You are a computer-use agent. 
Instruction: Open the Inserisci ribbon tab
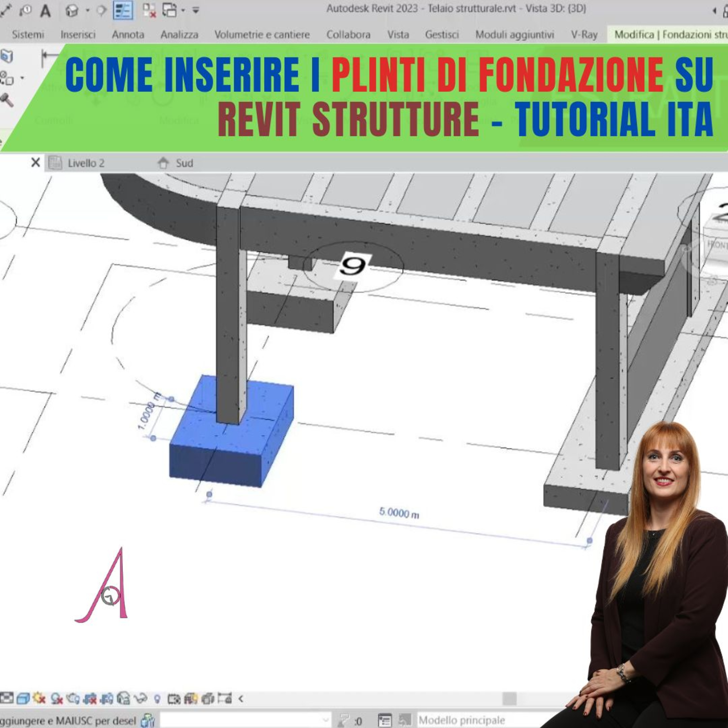click(78, 35)
